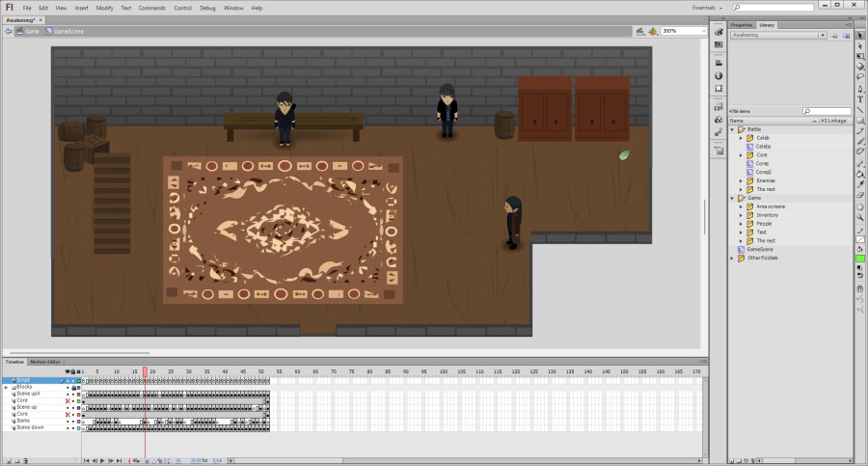Viewport: 868px width, 466px height.
Task: Expand the Other Folders library folder
Action: coord(732,258)
